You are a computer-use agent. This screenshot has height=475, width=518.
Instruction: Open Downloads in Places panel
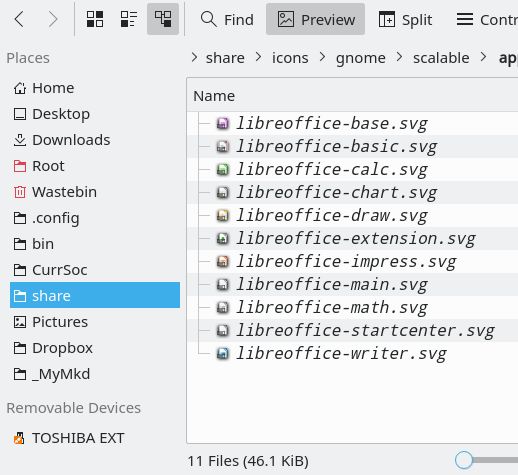(x=95, y=140)
